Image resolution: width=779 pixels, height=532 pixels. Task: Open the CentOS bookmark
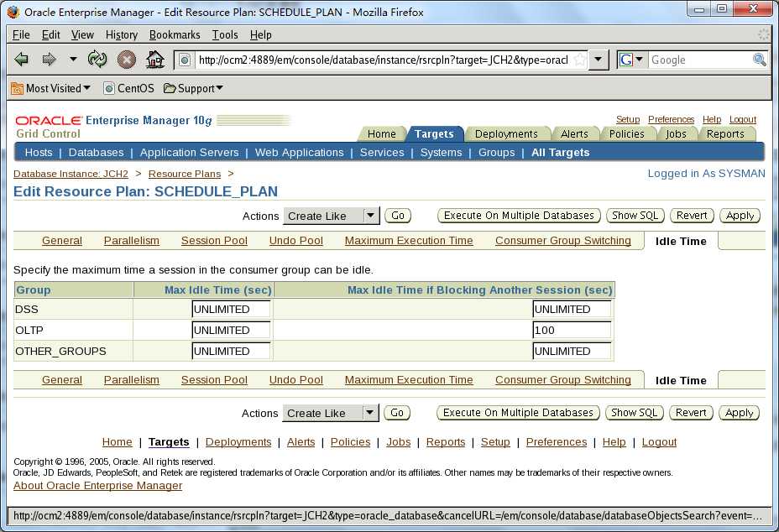[128, 88]
